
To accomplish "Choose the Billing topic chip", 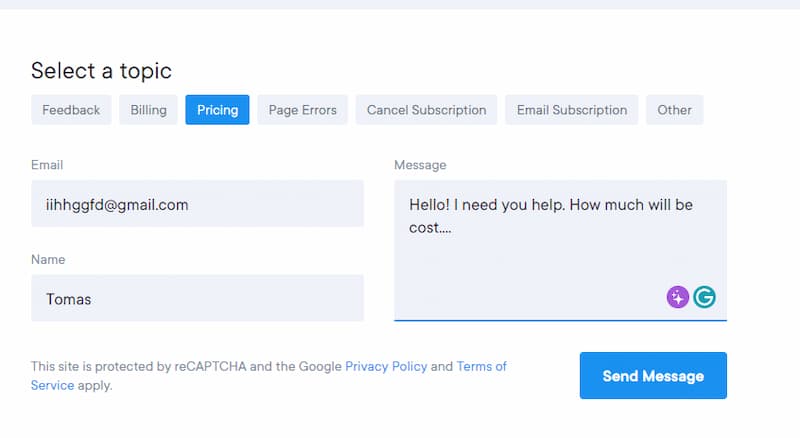I will pos(148,110).
